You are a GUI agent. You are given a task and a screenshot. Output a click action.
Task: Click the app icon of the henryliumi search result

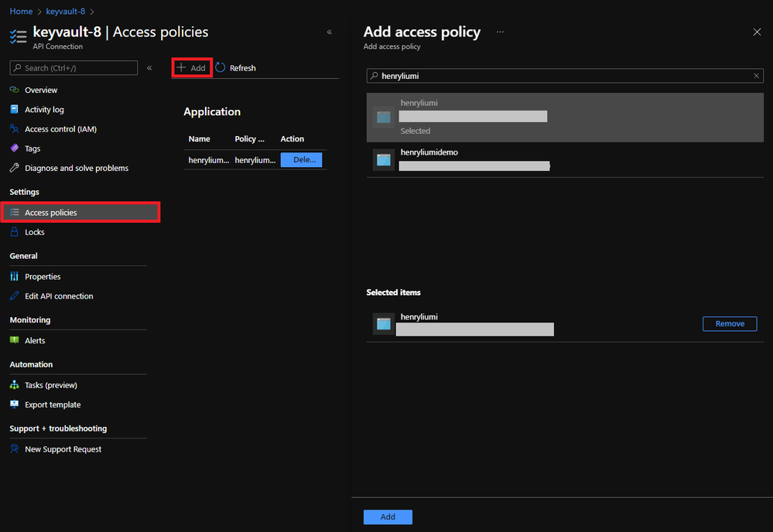[384, 118]
